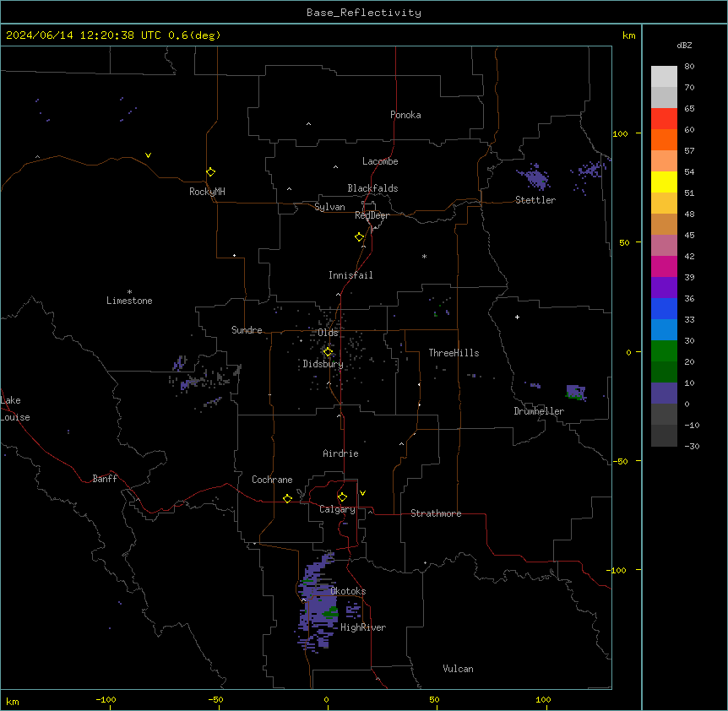The width and height of the screenshot is (728, 711).
Task: Select the Ponoka city label
Action: click(405, 115)
